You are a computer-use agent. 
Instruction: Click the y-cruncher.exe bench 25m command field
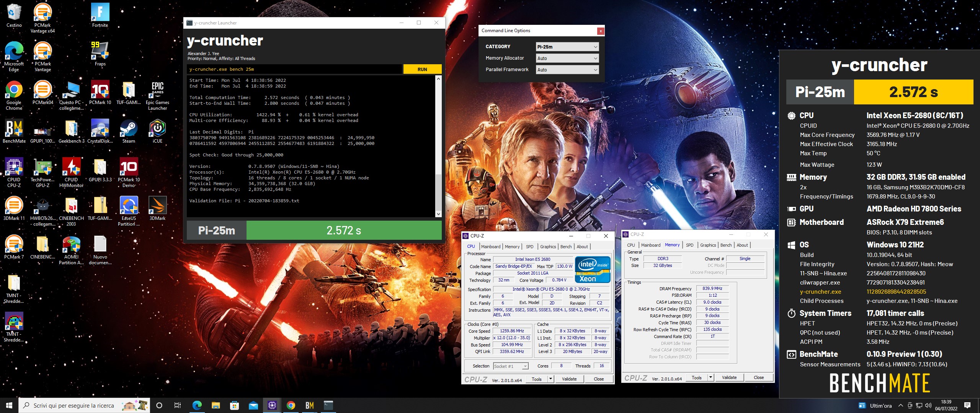coord(295,69)
